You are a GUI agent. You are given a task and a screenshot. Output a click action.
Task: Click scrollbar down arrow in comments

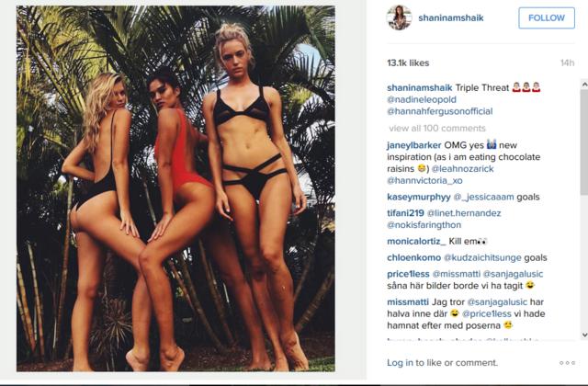pyautogui.click(x=584, y=335)
